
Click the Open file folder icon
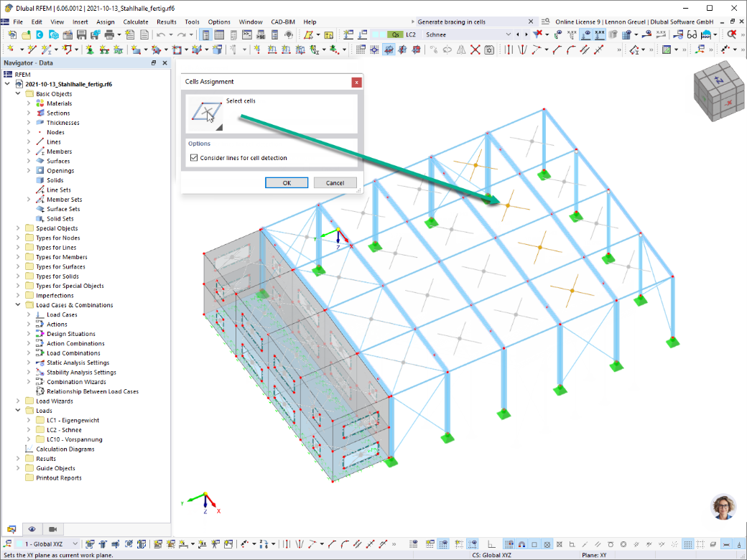coord(26,34)
